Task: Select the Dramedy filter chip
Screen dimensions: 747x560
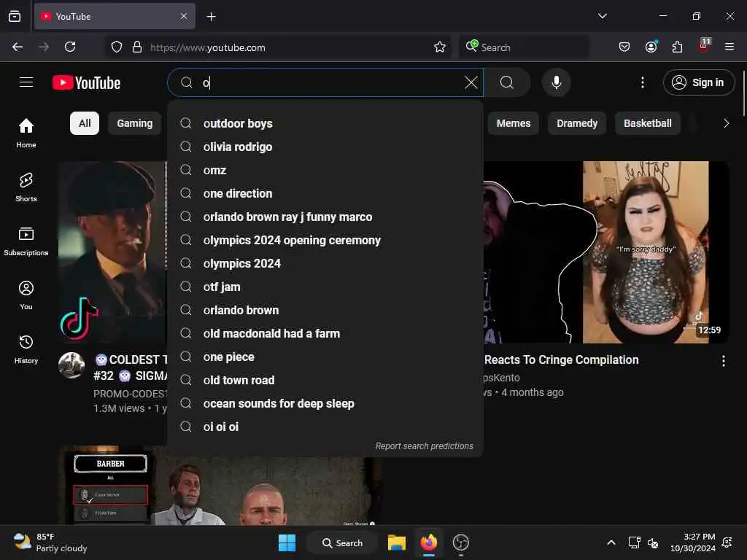Action: (577, 123)
